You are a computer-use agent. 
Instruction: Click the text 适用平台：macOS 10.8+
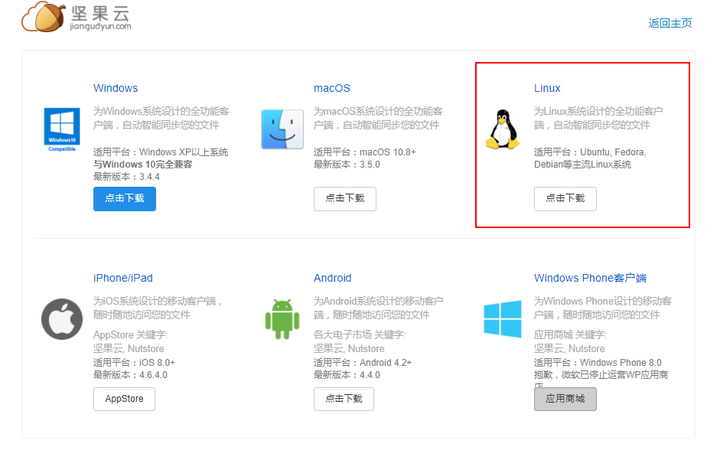coord(365,152)
